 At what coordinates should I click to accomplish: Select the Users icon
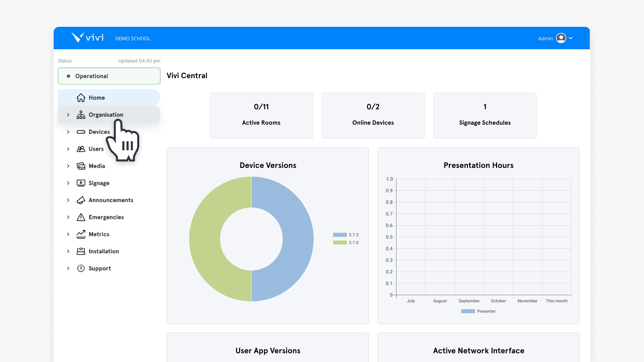coord(81,149)
